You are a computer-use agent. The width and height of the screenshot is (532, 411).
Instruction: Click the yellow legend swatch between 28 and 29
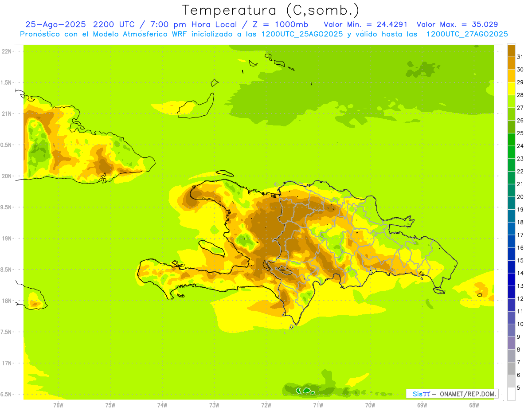tap(511, 88)
